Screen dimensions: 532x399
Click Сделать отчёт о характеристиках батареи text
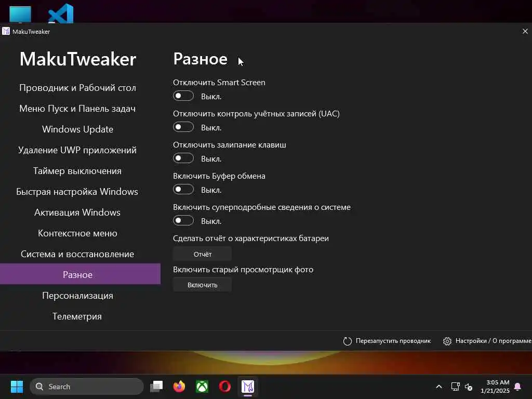pos(251,238)
